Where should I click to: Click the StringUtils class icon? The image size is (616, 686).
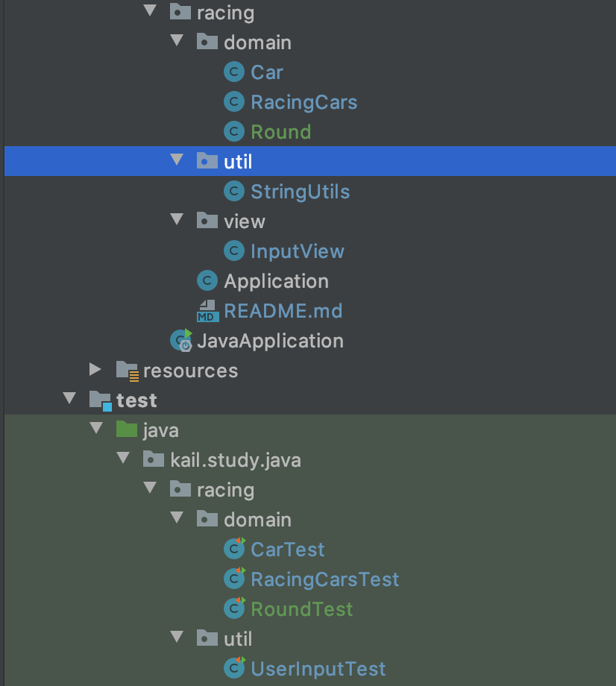(x=234, y=192)
